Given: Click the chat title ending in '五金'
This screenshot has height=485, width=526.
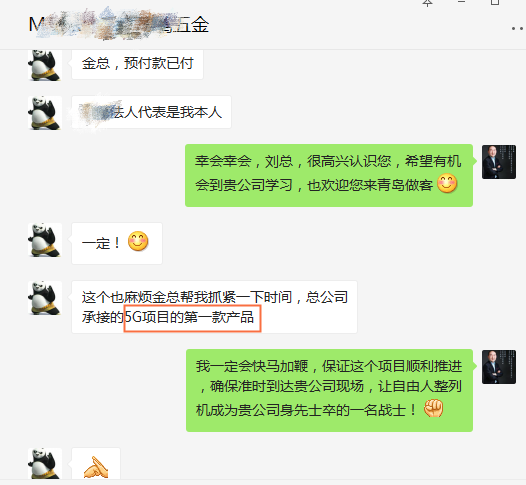Looking at the screenshot, I should [x=119, y=24].
